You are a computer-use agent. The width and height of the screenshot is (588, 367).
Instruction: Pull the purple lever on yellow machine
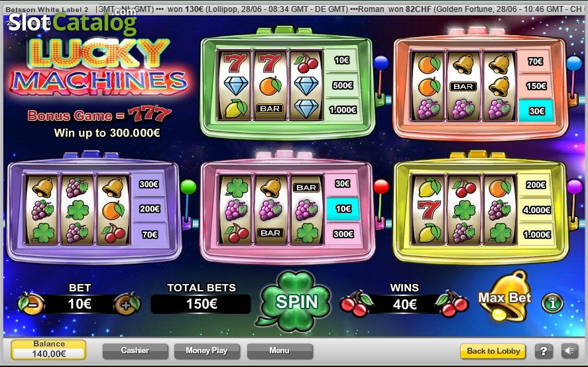click(x=574, y=201)
